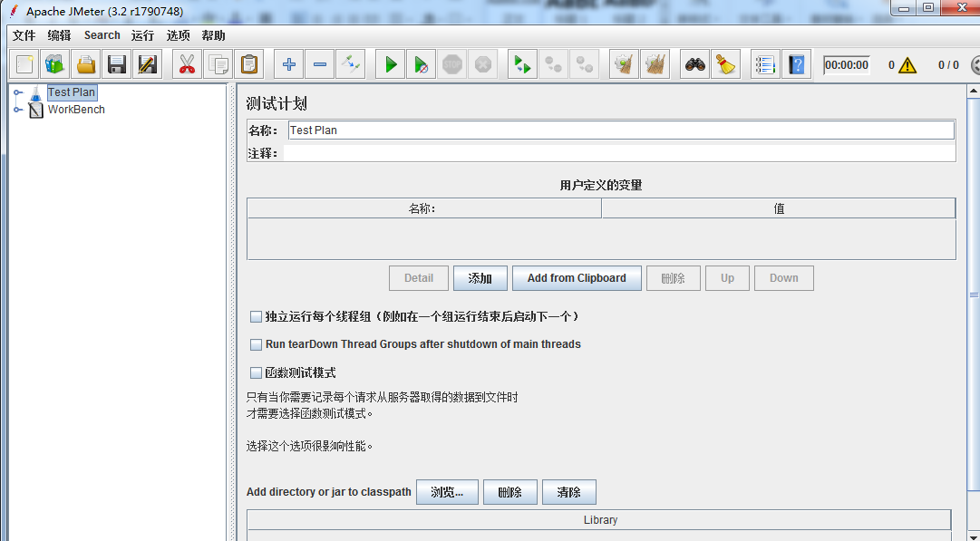Click the Remote Start All icon
This screenshot has width=980, height=541.
point(522,64)
